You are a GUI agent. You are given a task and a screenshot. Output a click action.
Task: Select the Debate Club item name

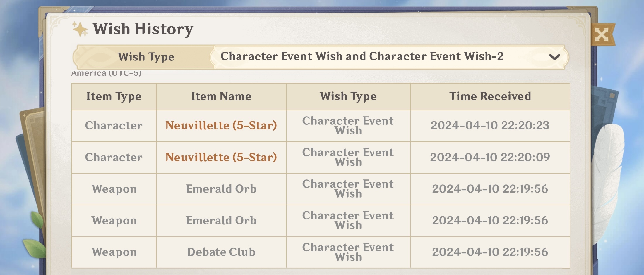(x=221, y=252)
